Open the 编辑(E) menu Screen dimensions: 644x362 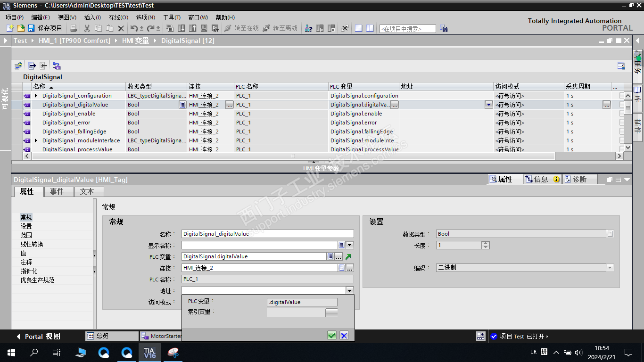point(41,17)
